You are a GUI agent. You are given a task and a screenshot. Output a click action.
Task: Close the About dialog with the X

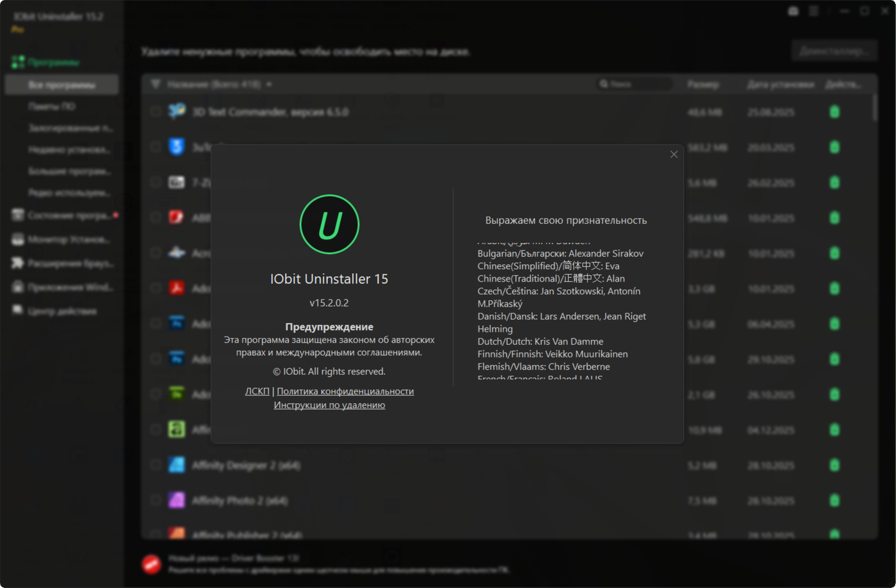(x=674, y=154)
